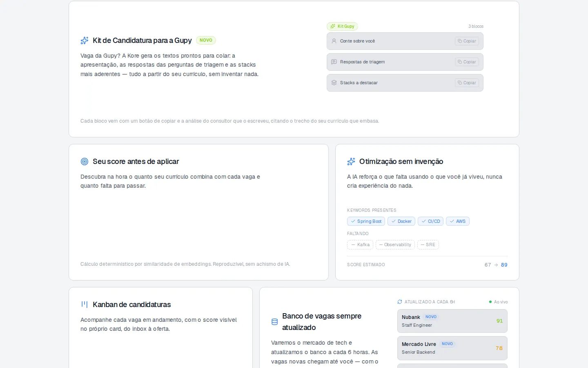This screenshot has height=368, width=588.
Task: Select the Spring Boot keyword chip
Action: 366,221
